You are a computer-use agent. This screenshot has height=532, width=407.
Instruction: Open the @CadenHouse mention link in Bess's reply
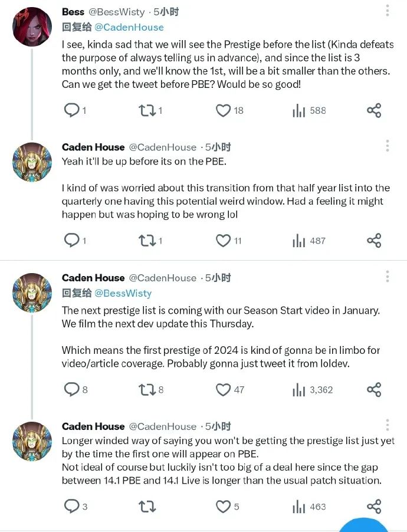129,27
